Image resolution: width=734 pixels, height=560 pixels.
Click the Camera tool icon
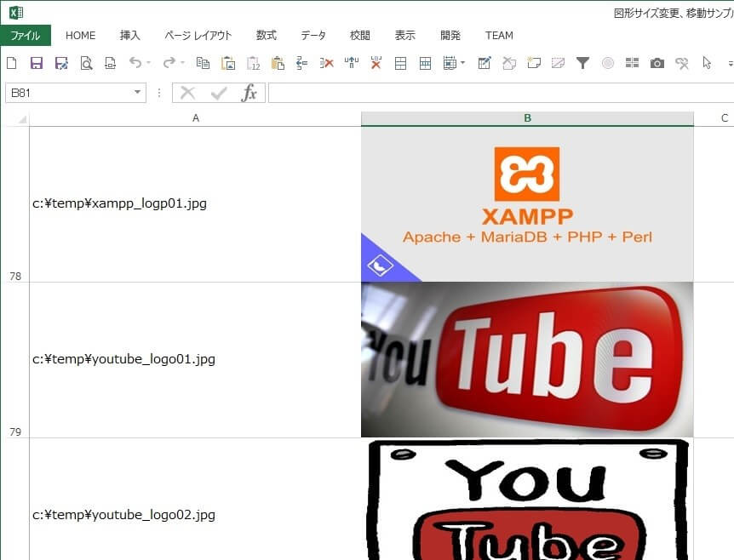point(657,63)
